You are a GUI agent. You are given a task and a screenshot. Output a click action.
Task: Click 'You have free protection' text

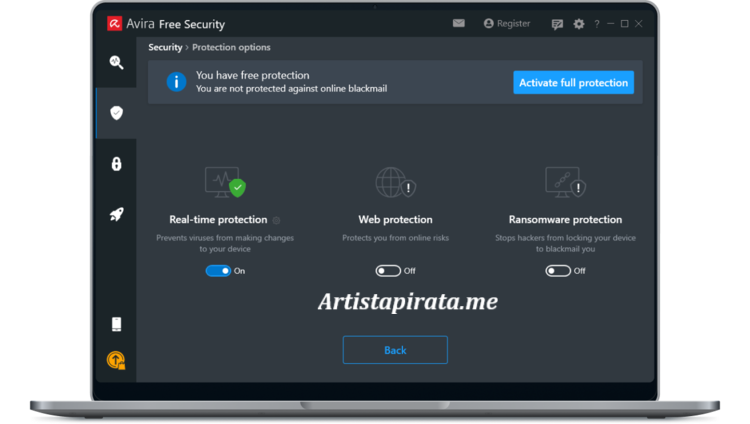pos(253,75)
